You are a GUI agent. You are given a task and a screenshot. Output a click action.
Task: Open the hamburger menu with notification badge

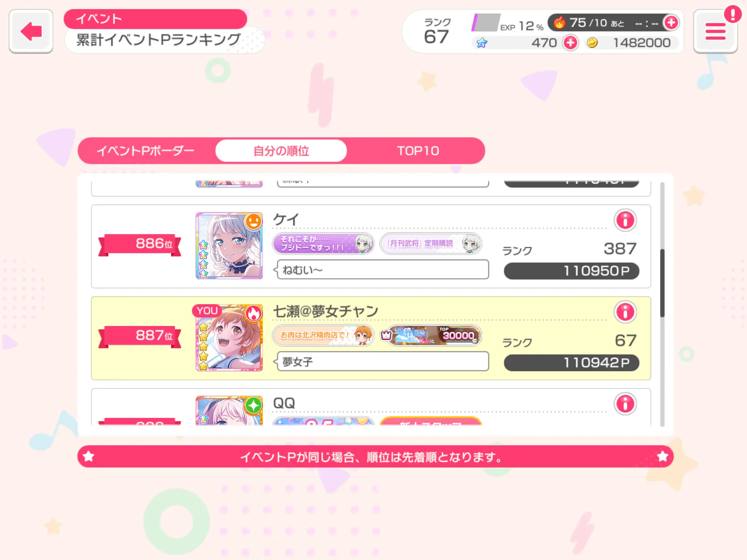click(x=715, y=31)
